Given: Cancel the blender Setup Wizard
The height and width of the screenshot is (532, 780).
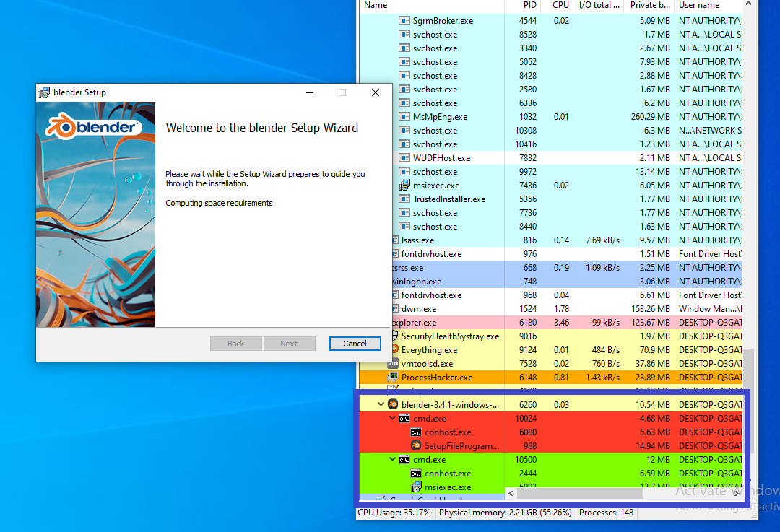Looking at the screenshot, I should click(355, 344).
